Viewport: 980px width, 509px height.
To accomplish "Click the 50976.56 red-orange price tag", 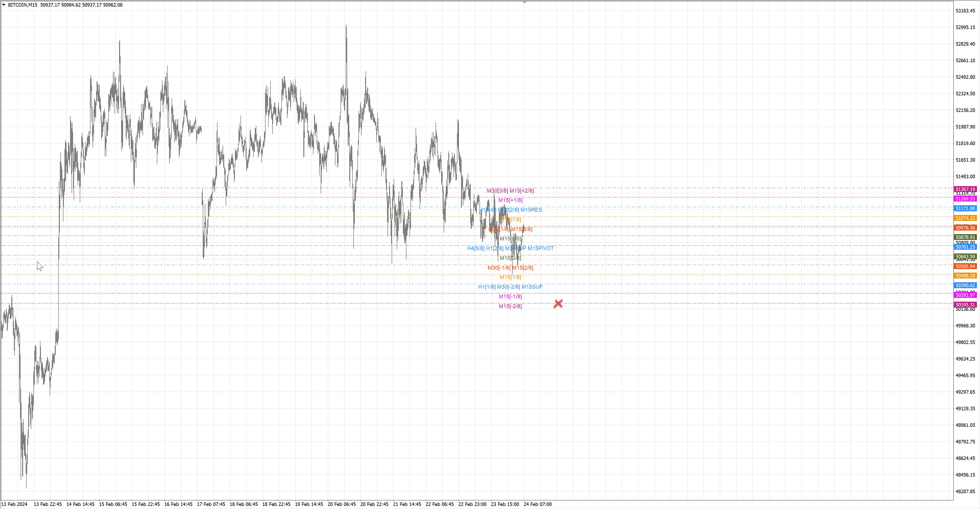I will pos(965,228).
